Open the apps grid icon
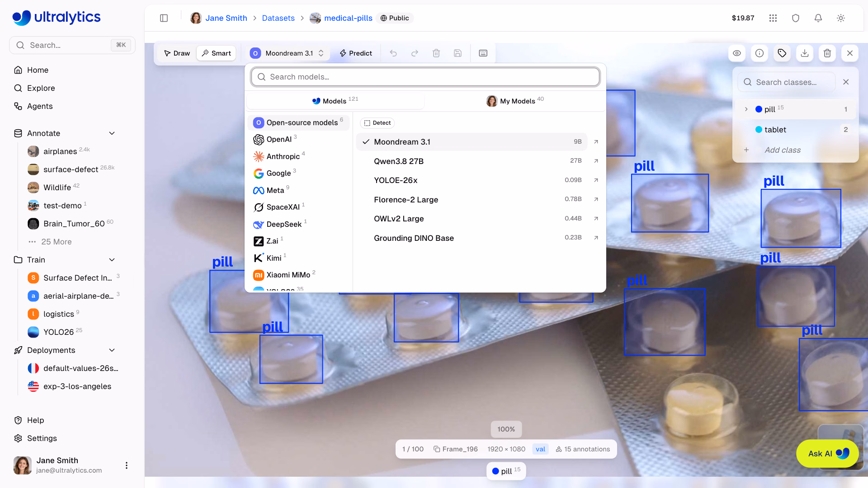Screen dimensions: 868x488 coord(773,18)
